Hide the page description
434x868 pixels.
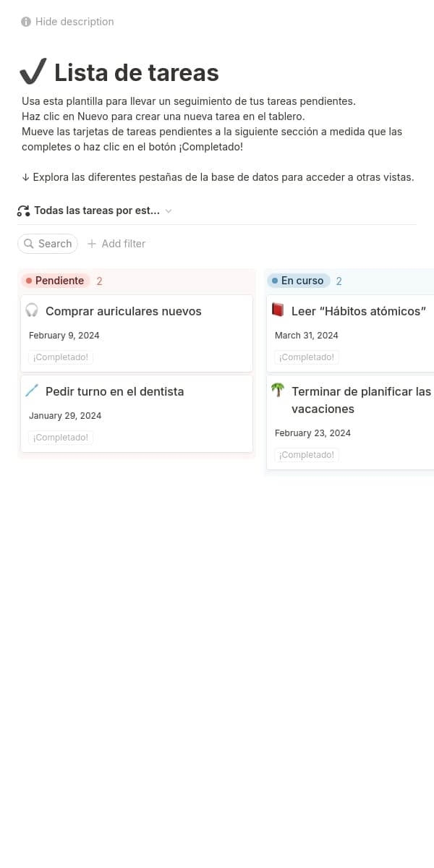pyautogui.click(x=74, y=22)
